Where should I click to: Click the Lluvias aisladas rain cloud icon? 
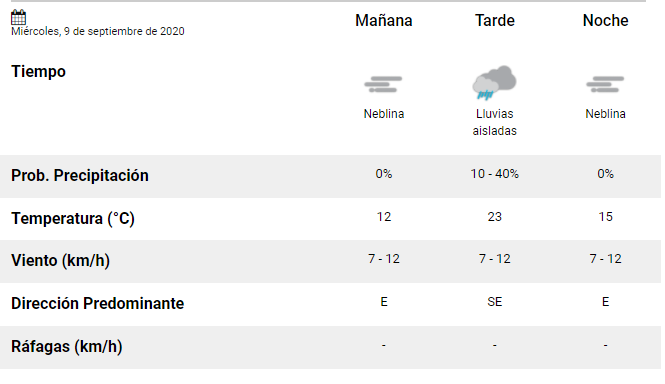tap(494, 82)
